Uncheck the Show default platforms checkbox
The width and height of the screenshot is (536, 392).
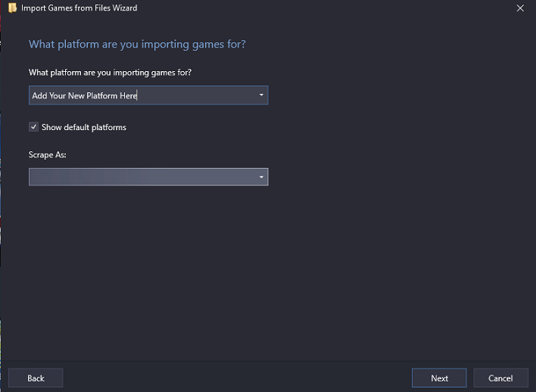coord(33,127)
